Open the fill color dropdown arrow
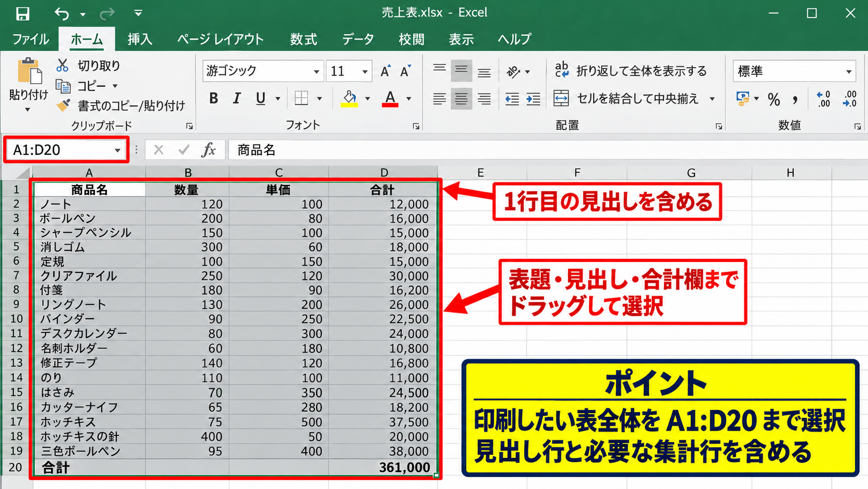This screenshot has width=868, height=489. coord(368,99)
